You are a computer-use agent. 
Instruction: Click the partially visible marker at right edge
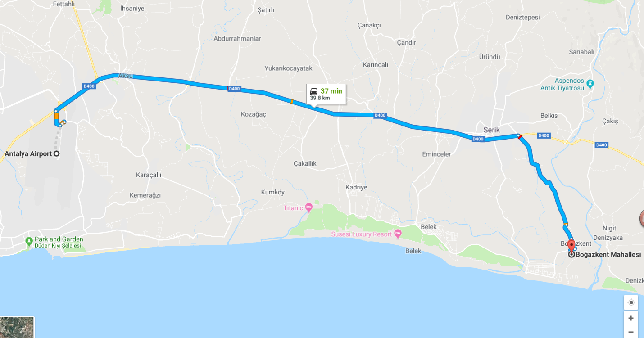(642, 219)
